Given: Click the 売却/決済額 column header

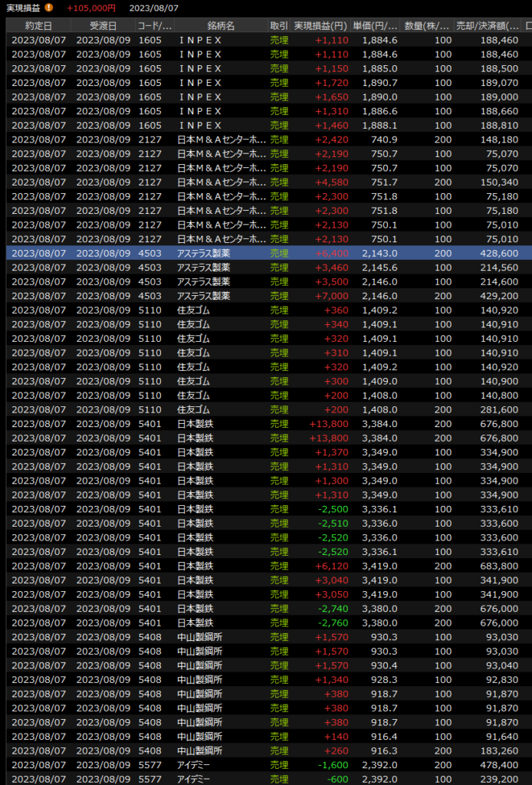Looking at the screenshot, I should tap(488, 26).
